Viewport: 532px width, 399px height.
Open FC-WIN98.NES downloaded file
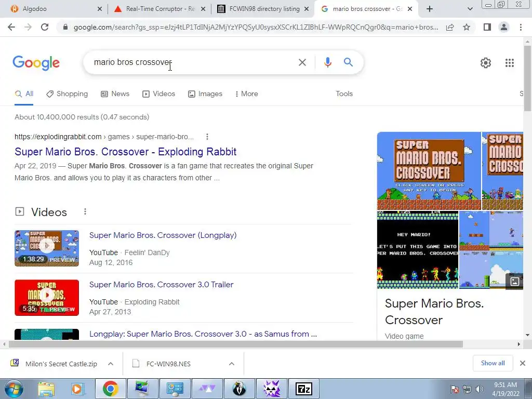[168, 364]
